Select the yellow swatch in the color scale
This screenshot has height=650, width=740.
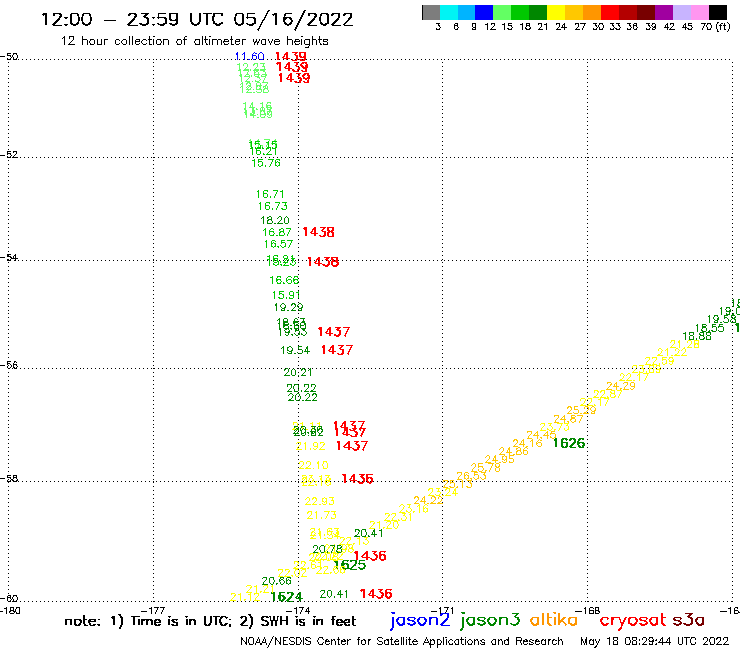pyautogui.click(x=556, y=12)
